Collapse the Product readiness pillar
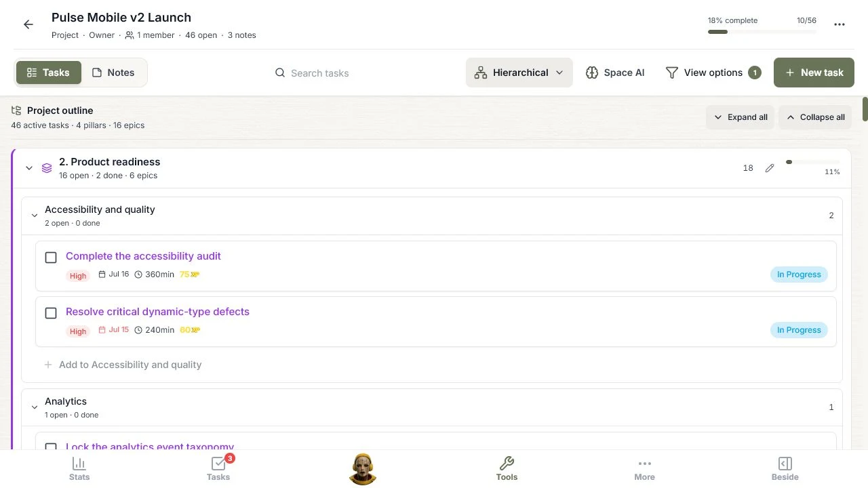 click(x=29, y=168)
